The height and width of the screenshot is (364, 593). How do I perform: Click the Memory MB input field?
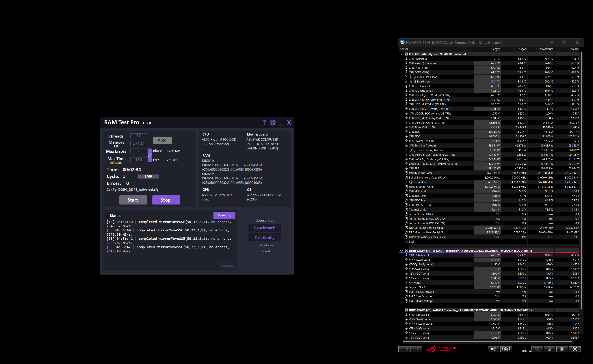pyautogui.click(x=139, y=143)
